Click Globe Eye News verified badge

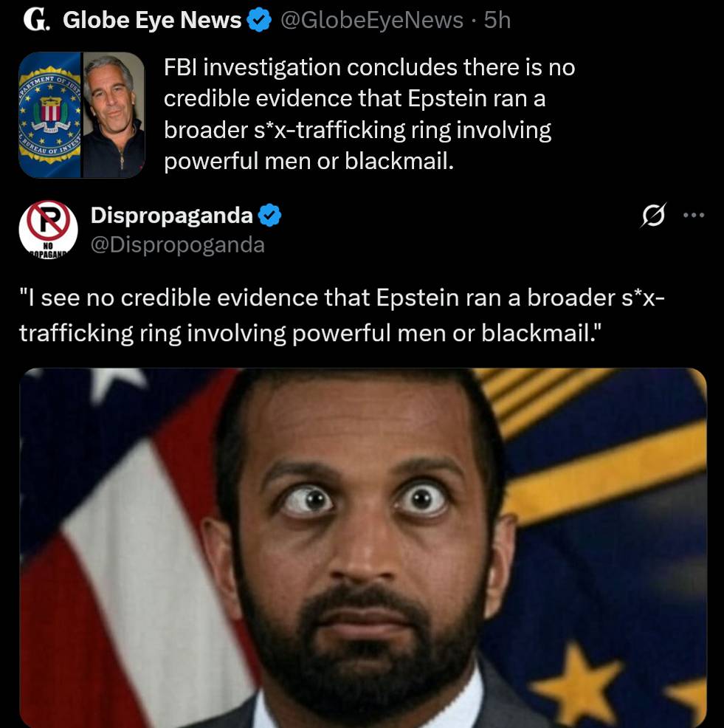[259, 20]
